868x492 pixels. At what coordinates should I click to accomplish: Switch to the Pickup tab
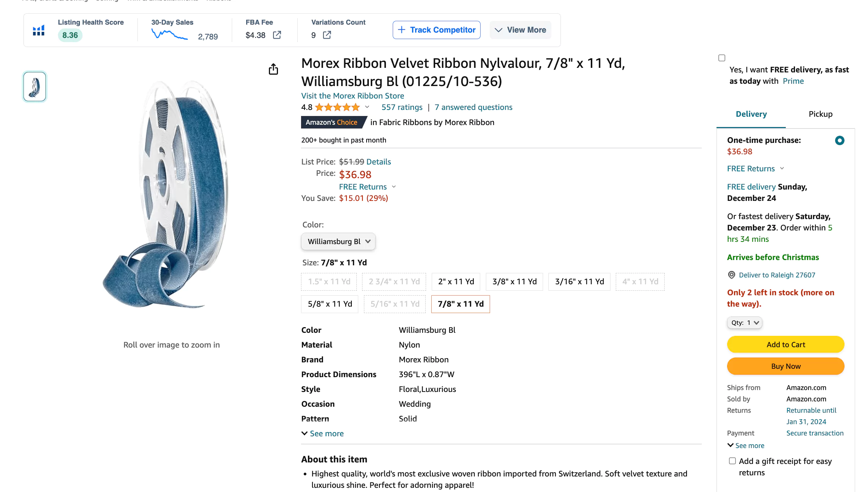pyautogui.click(x=820, y=114)
